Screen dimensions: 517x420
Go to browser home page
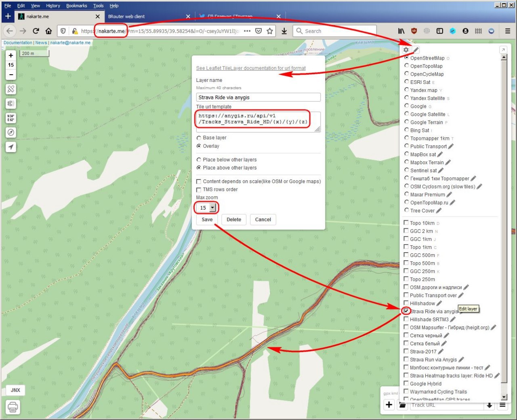[x=48, y=31]
